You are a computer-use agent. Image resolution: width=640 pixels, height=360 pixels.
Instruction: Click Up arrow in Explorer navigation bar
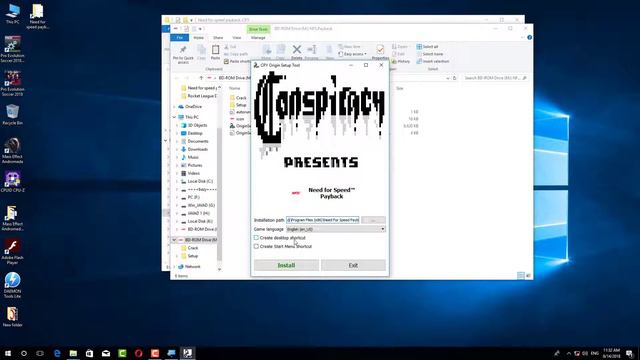tap(201, 78)
